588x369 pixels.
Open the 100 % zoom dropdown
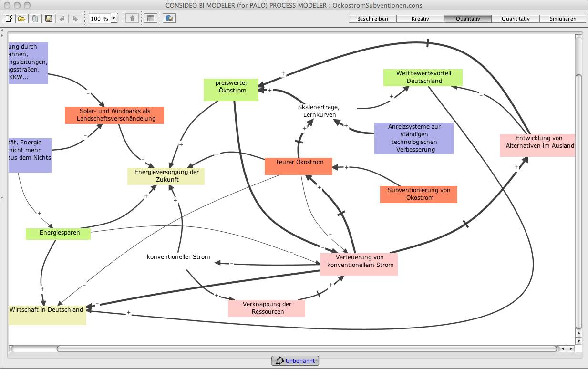114,19
